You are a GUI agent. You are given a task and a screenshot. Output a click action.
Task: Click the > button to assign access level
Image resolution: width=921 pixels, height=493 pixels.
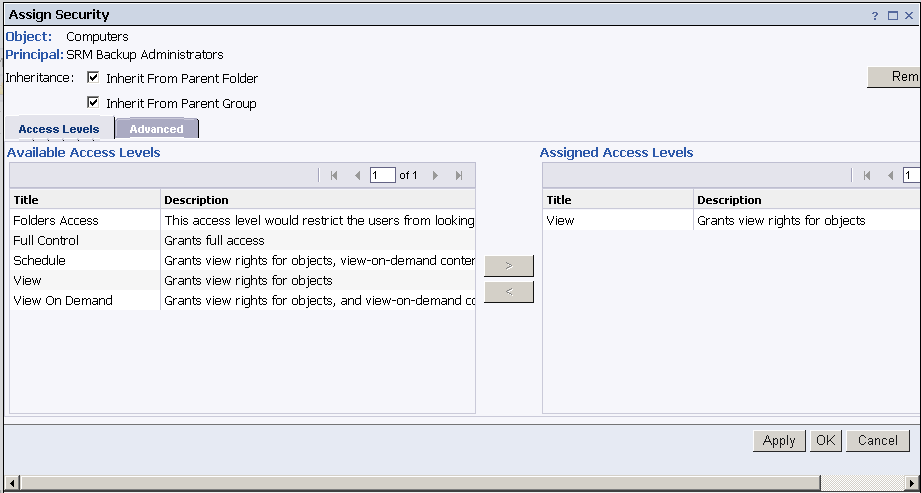509,266
